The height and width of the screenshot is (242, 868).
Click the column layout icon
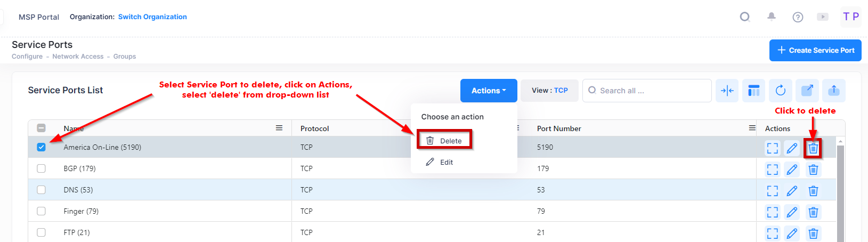point(753,91)
